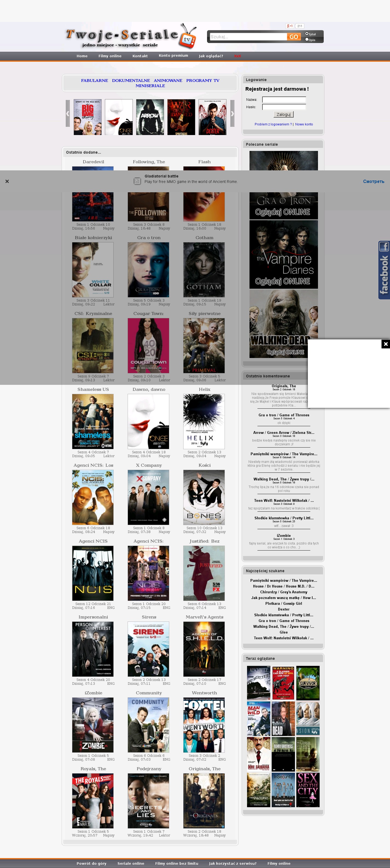Open Dexter carousel poster
This screenshot has height=868, width=390.
(x=213, y=117)
